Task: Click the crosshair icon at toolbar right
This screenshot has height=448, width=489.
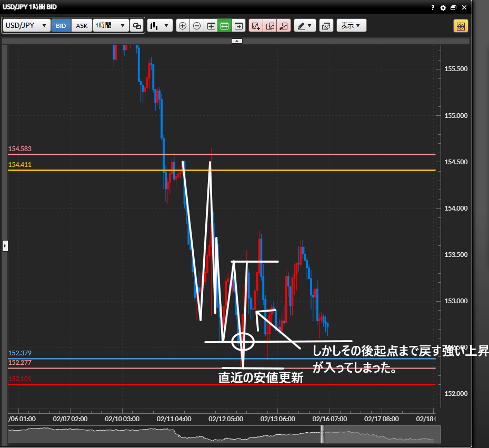Action: coord(461,26)
